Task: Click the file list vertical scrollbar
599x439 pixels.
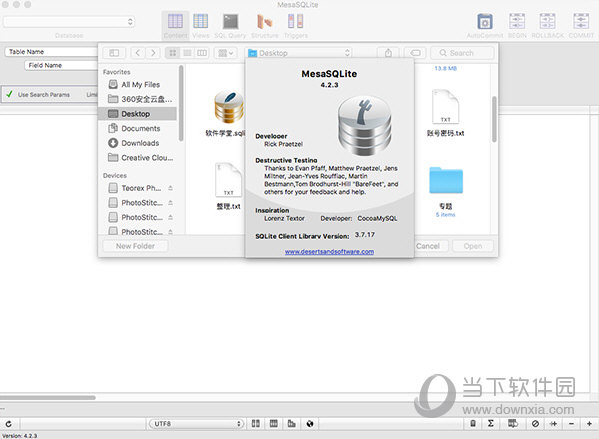Action: click(494, 119)
